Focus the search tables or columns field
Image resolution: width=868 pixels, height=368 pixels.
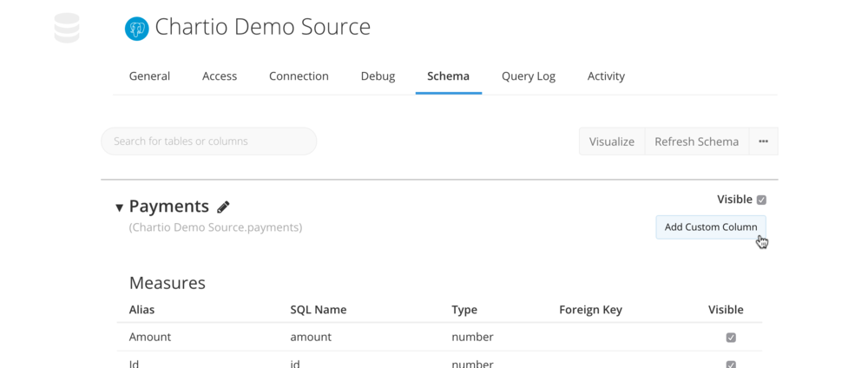click(x=208, y=141)
